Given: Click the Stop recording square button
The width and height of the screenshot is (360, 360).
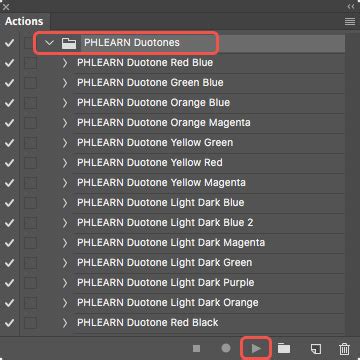Looking at the screenshot, I should tap(197, 349).
